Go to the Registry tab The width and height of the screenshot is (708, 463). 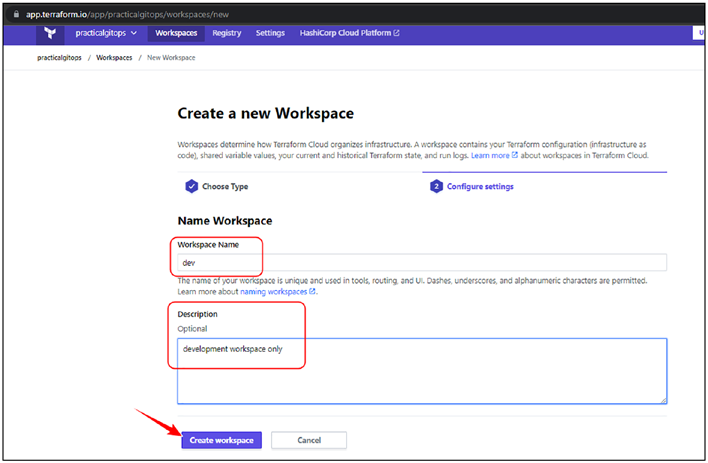pyautogui.click(x=227, y=33)
